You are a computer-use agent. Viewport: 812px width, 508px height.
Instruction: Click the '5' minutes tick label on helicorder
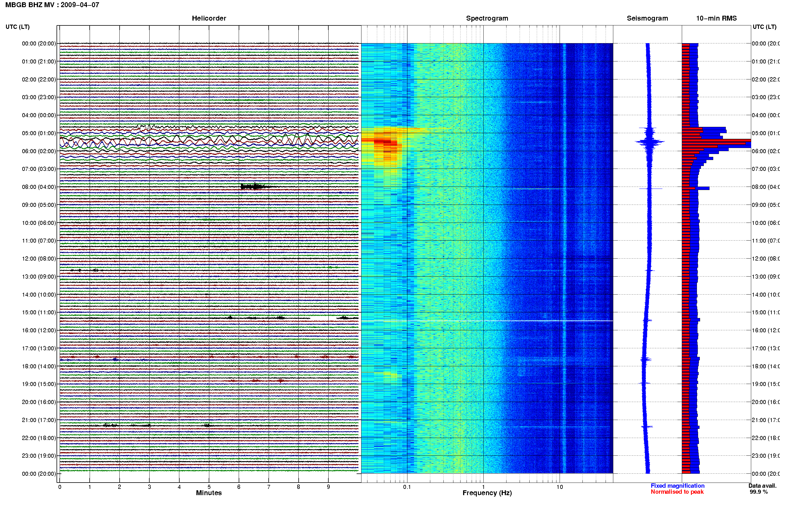tap(209, 487)
